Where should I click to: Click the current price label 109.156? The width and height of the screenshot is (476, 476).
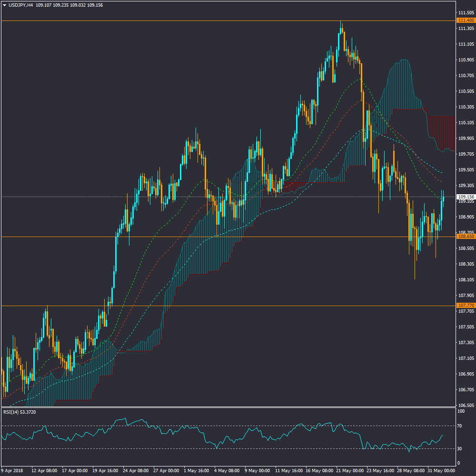(465, 197)
